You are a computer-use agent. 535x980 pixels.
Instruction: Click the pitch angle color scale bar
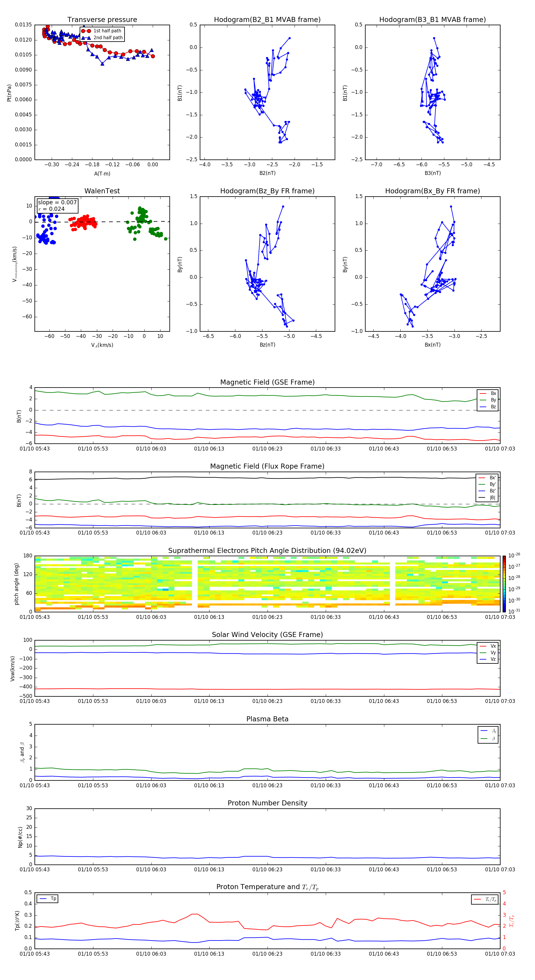pyautogui.click(x=504, y=584)
